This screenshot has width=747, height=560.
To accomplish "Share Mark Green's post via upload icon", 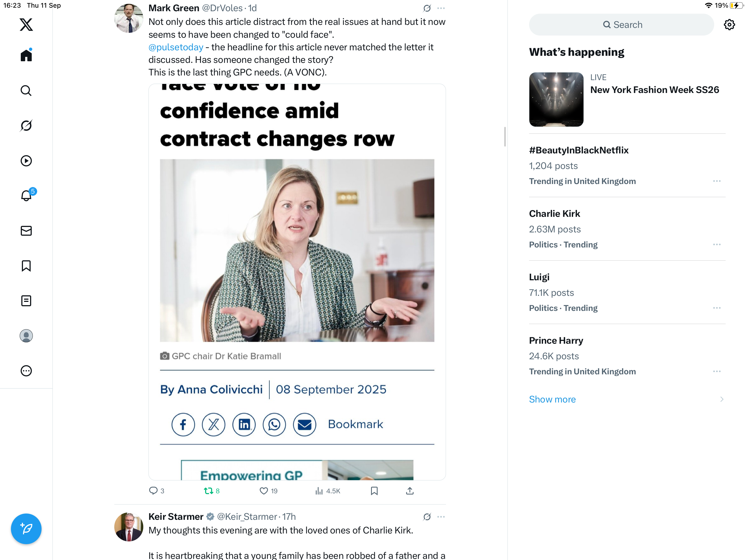I will (x=409, y=491).
